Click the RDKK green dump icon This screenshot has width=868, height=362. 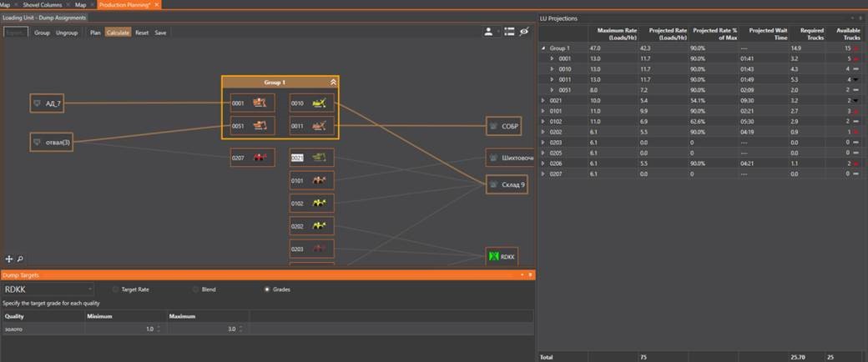[494, 257]
